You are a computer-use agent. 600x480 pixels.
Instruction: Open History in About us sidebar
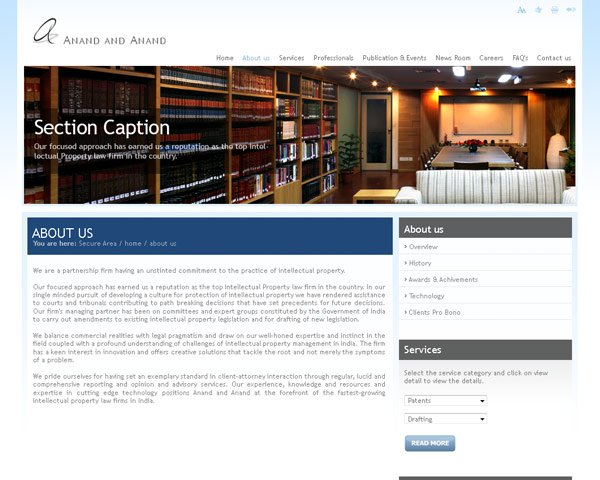coord(420,263)
